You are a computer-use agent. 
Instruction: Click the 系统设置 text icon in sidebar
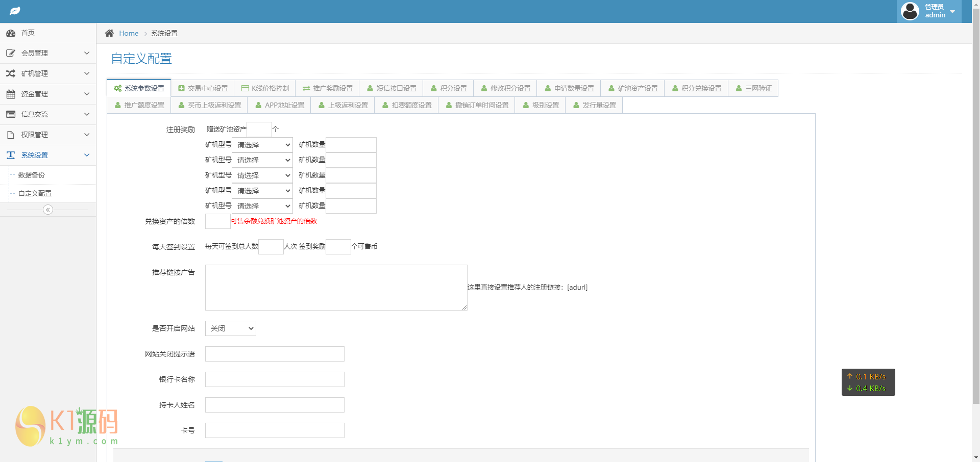coord(11,155)
